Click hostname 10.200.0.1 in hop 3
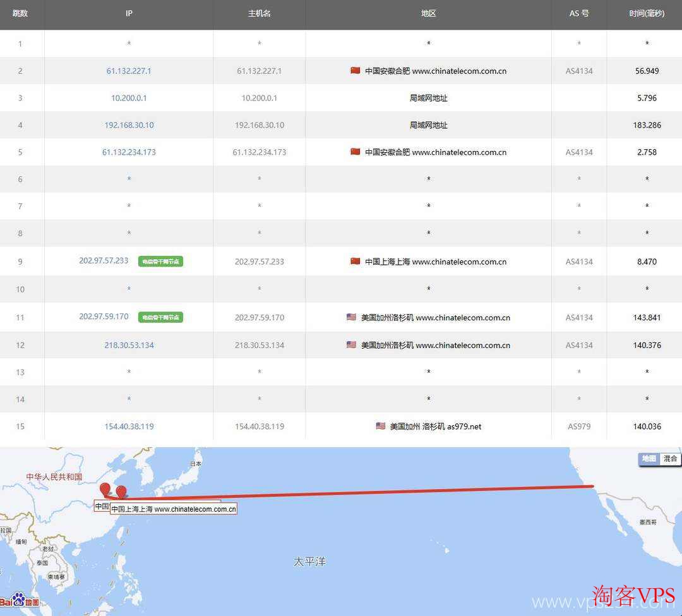The width and height of the screenshot is (682, 616). (260, 98)
